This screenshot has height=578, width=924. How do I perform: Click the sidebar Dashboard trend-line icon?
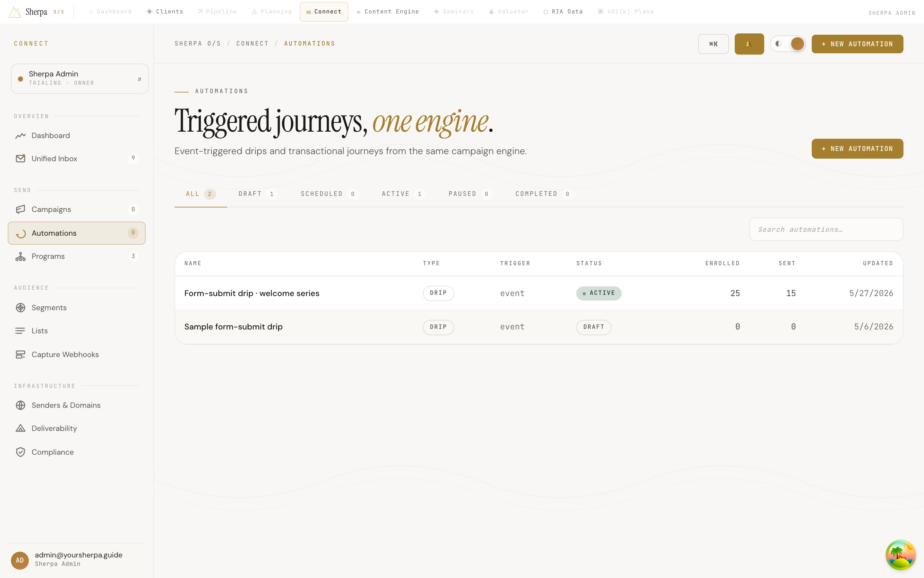21,136
